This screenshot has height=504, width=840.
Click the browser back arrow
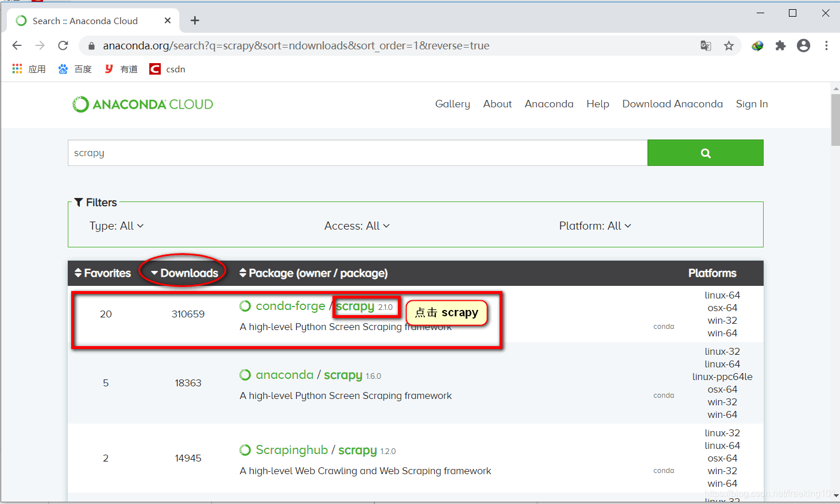[x=17, y=45]
